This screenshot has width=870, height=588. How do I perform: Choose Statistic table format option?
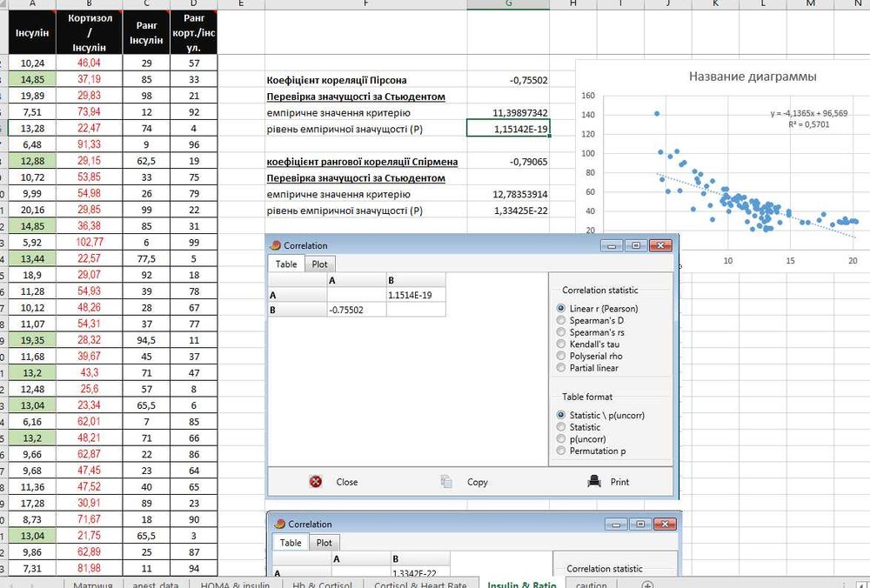pos(561,427)
